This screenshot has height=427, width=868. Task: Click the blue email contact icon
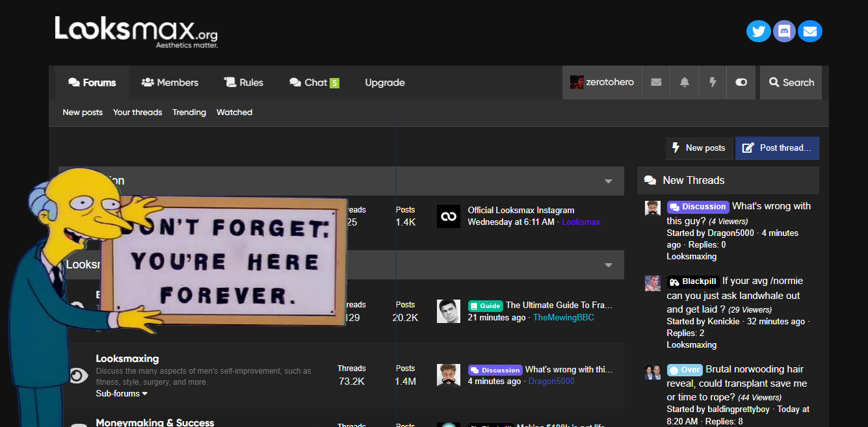[810, 31]
